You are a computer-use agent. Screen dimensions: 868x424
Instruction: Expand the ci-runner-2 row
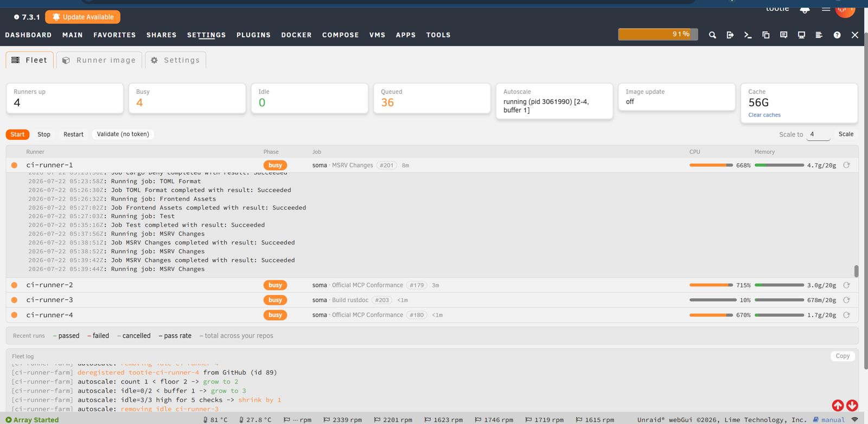[x=432, y=285]
